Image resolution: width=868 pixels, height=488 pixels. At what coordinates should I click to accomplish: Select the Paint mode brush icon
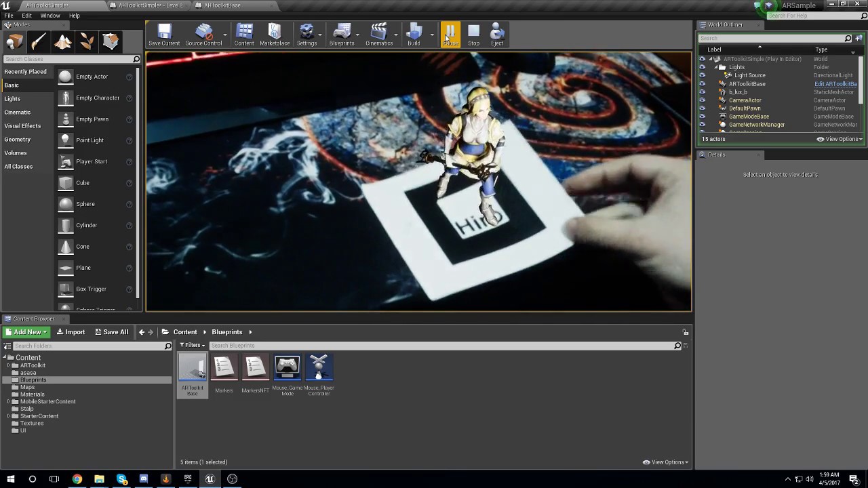click(39, 42)
